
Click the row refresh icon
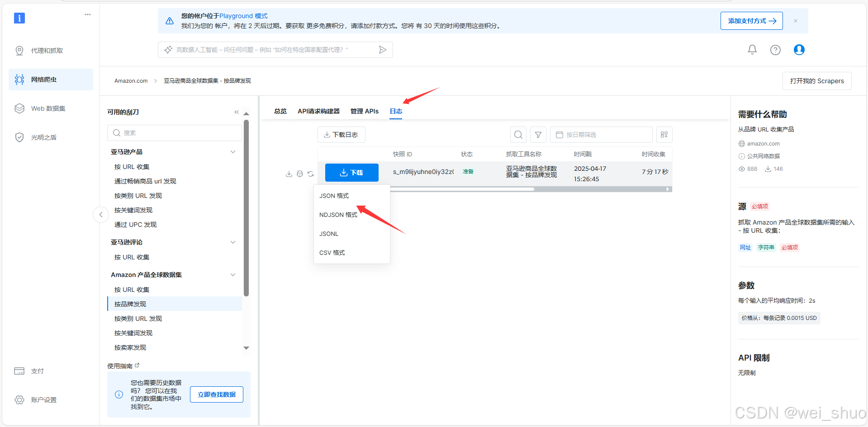[311, 174]
